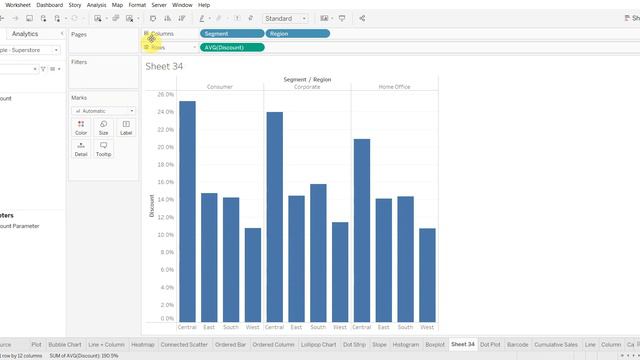Open the Format menu
The image size is (640, 360).
(137, 5)
